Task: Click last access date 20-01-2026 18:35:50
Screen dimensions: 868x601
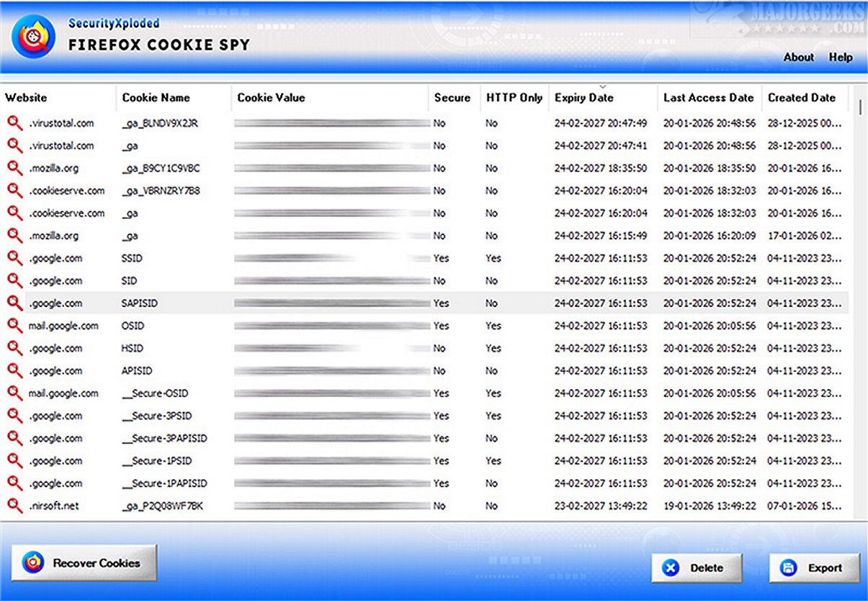Action: pos(710,168)
